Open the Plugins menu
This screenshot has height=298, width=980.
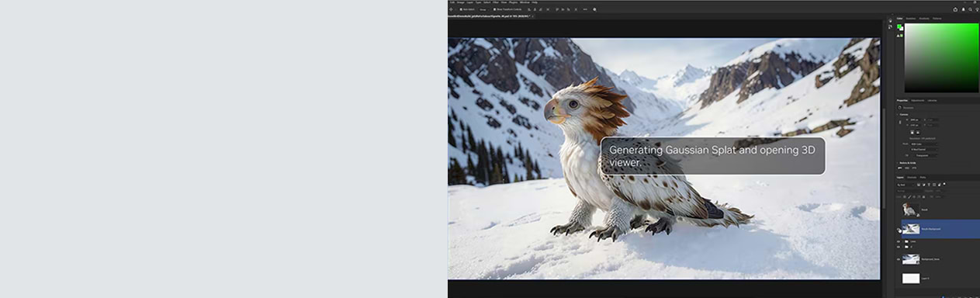coord(513,2)
